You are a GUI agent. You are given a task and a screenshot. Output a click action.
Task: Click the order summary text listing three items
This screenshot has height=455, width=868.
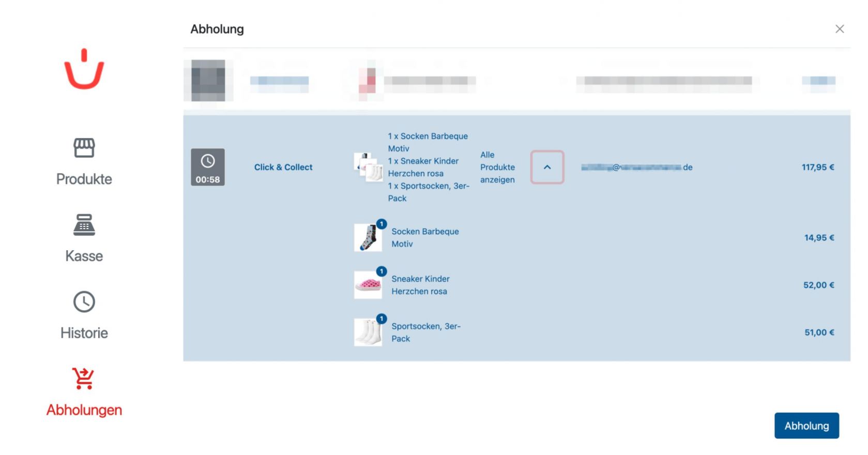click(x=429, y=167)
